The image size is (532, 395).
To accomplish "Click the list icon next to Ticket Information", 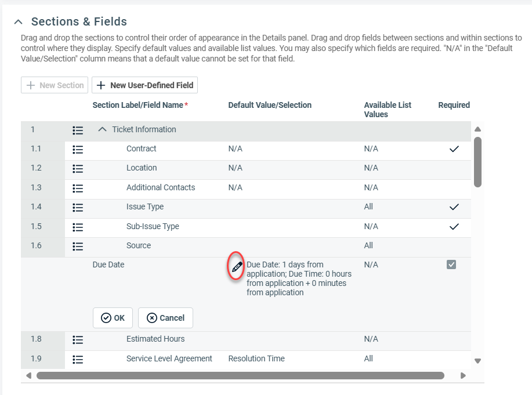I will [x=78, y=130].
